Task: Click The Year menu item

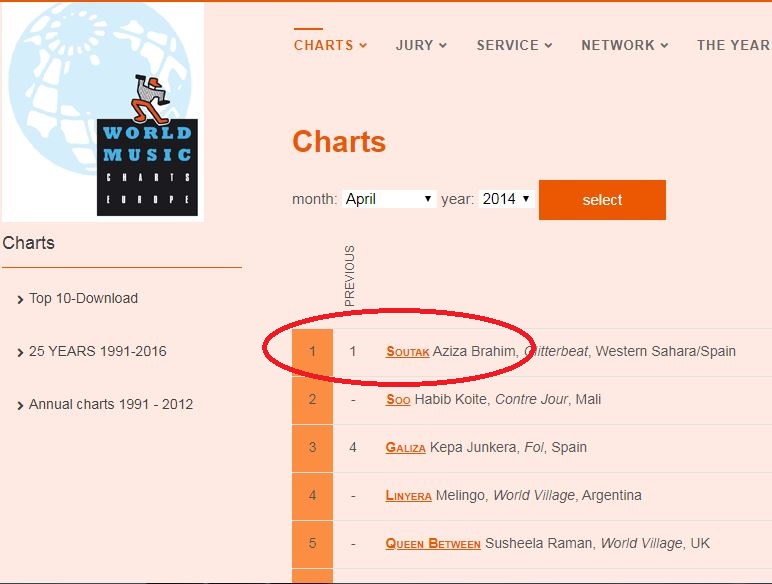Action: 732,45
